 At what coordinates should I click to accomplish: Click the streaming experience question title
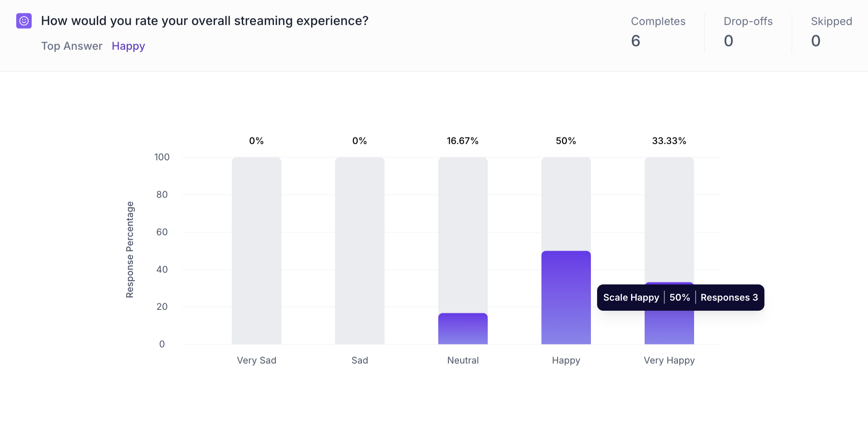[205, 21]
